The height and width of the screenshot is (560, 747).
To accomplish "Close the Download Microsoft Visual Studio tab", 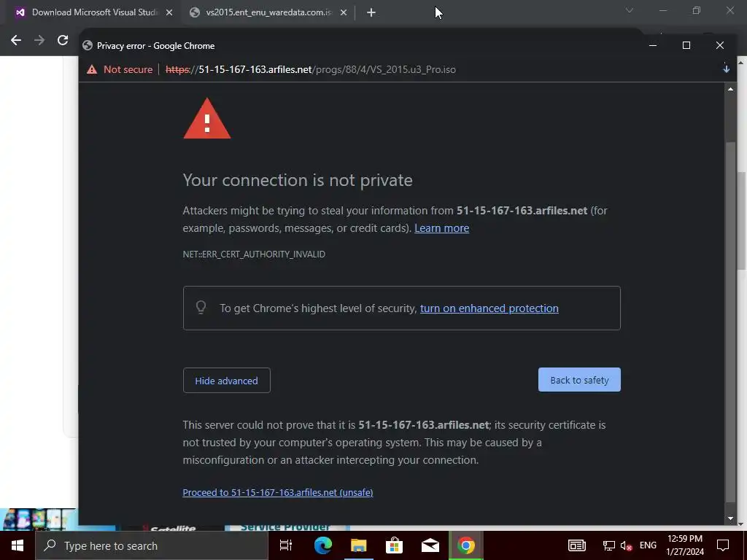I will coord(169,13).
